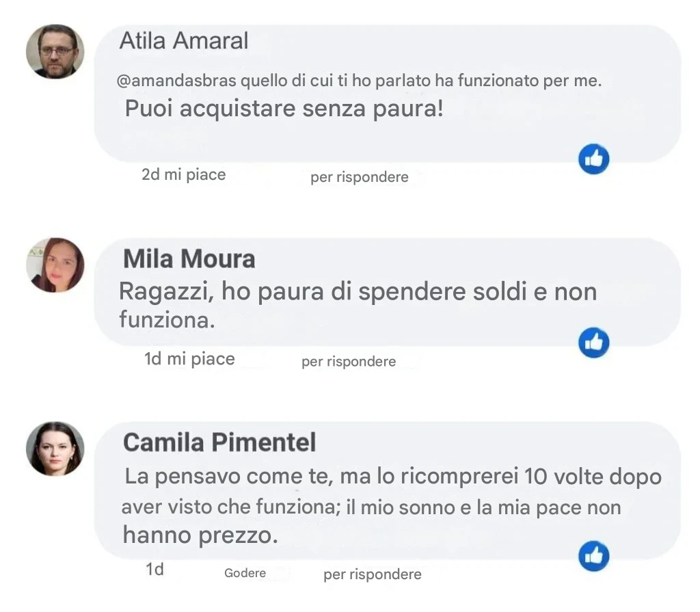
Task: Click the "2d" timestamp on Atila's comment
Action: point(150,174)
